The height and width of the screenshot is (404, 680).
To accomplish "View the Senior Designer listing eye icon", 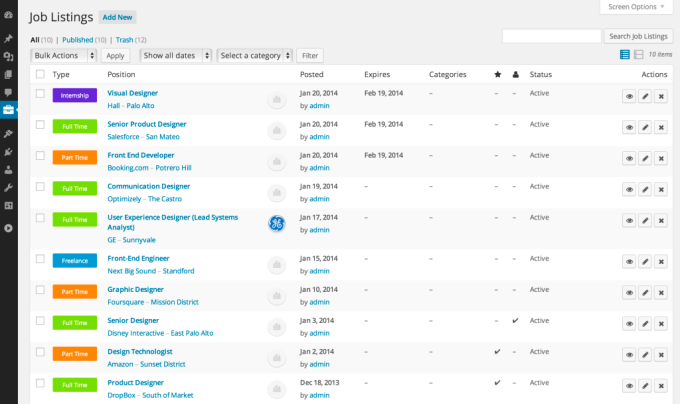I will click(x=629, y=324).
